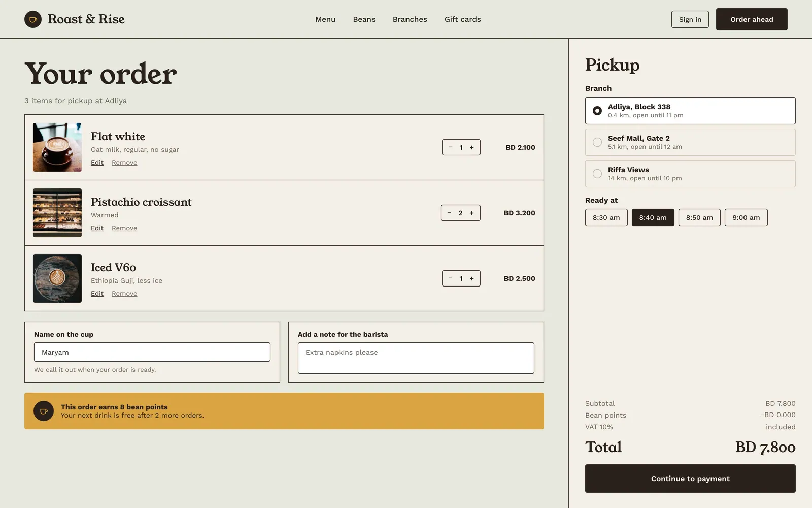Choose the 8:30 am pickup time
The height and width of the screenshot is (508, 812).
606,217
